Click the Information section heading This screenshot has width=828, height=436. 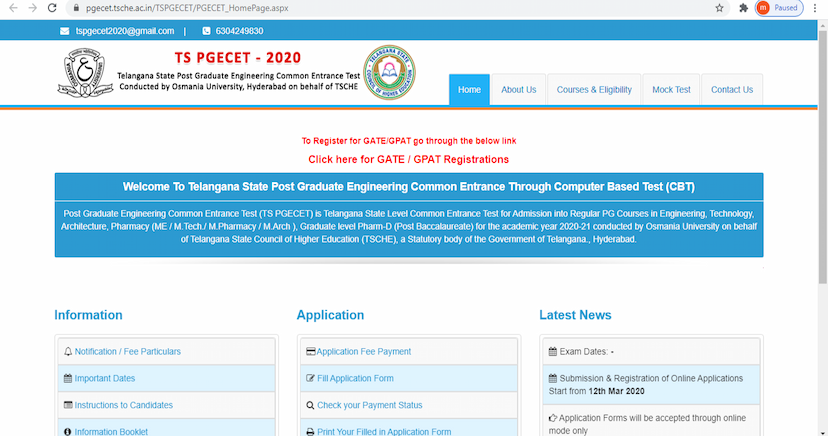click(x=88, y=315)
